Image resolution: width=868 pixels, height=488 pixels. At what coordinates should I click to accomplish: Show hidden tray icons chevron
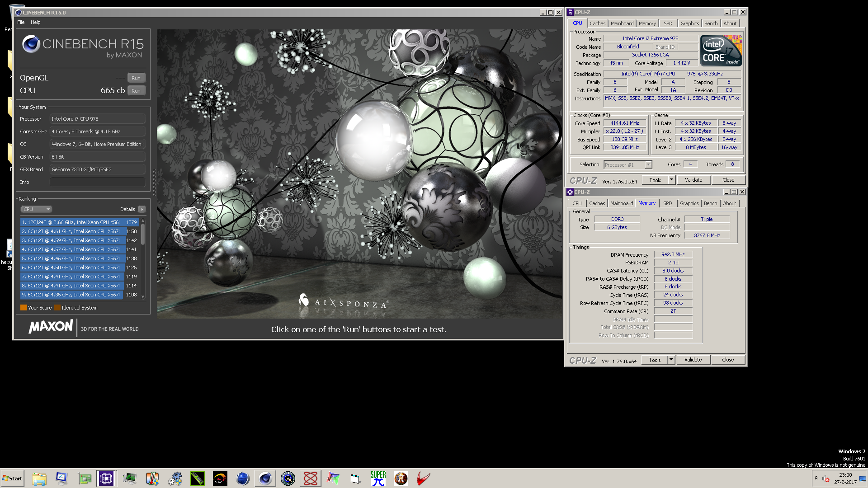click(x=816, y=478)
